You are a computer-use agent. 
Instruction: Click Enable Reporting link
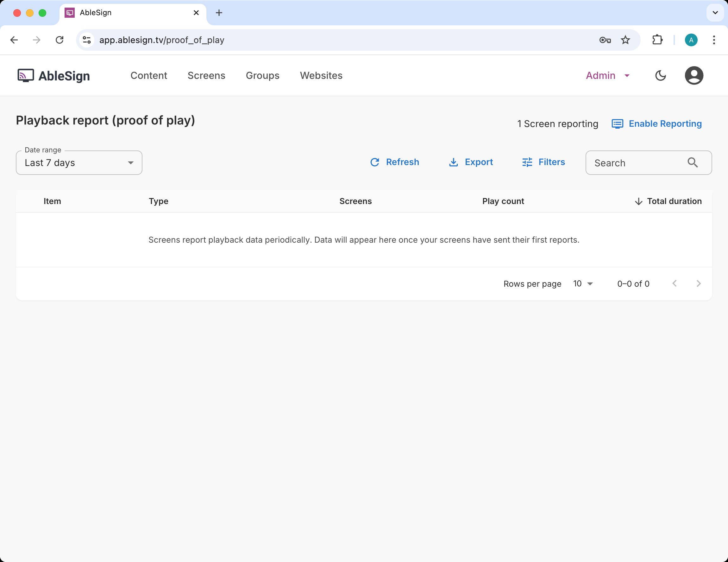pyautogui.click(x=657, y=124)
